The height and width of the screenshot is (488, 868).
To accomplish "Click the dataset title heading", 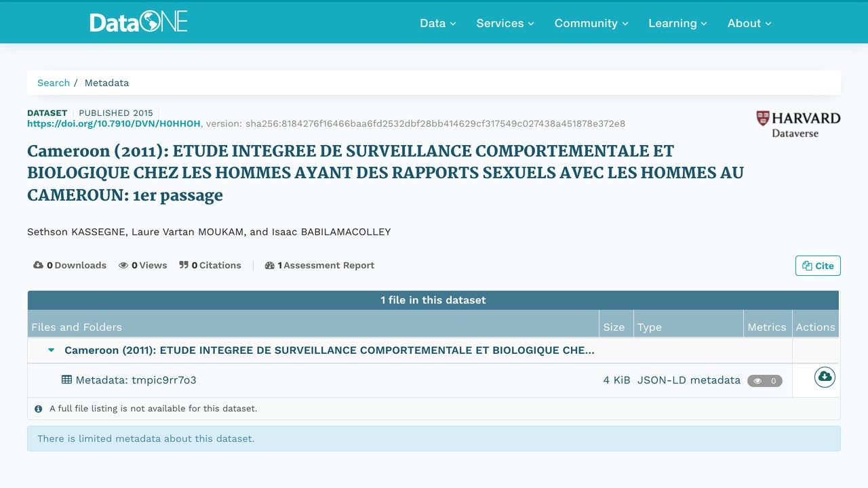I will coord(385,173).
